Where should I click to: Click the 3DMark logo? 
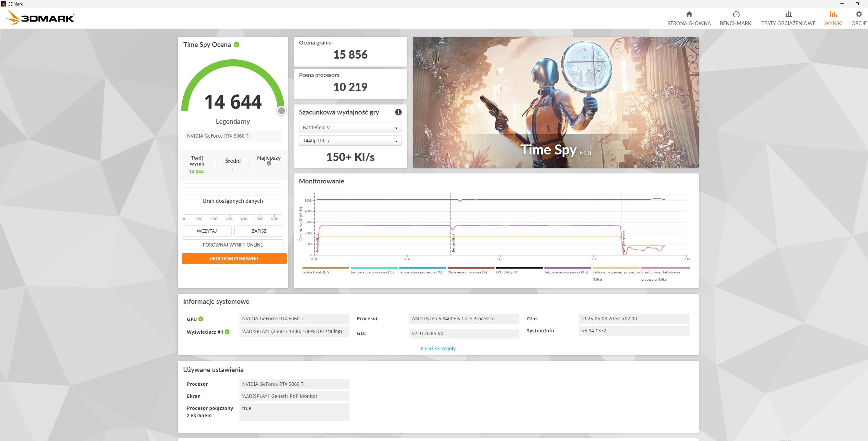click(x=41, y=18)
